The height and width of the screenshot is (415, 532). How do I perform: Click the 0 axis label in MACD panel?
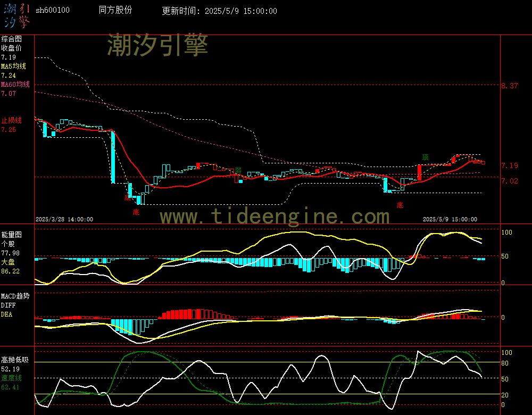pos(503,318)
